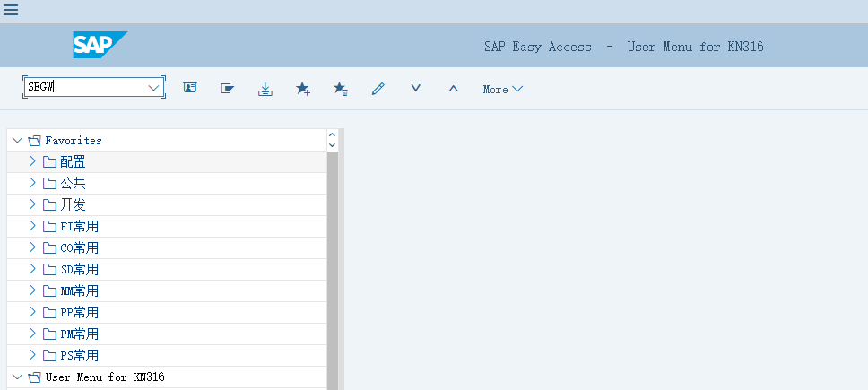
Task: Select the CO常用 tree item
Action: (79, 247)
